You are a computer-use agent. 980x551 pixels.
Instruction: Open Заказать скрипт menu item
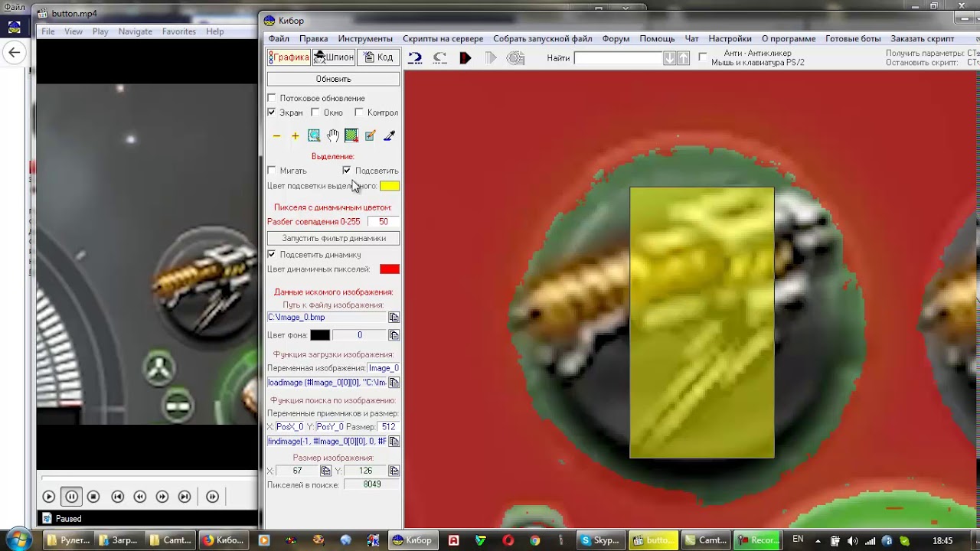coord(922,38)
